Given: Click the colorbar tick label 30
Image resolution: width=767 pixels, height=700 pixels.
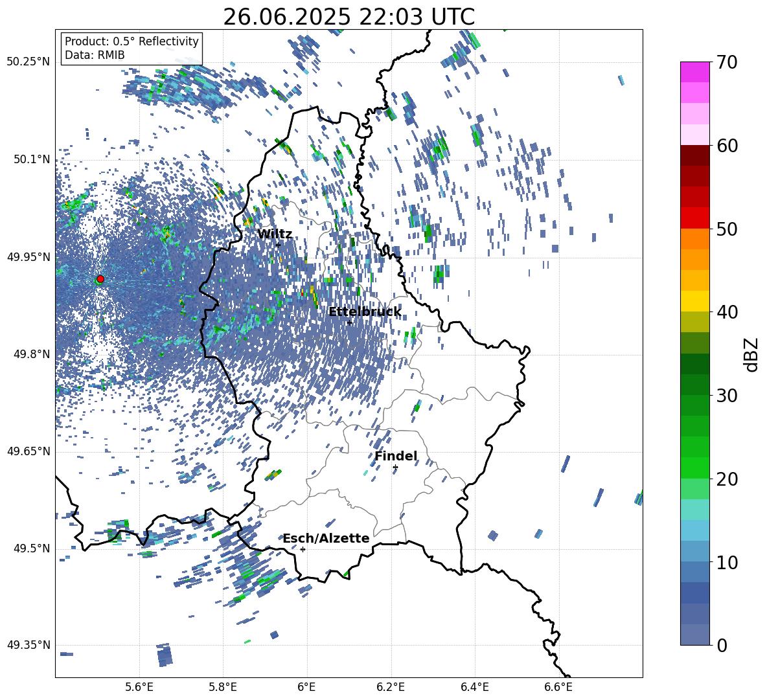Looking at the screenshot, I should (727, 396).
